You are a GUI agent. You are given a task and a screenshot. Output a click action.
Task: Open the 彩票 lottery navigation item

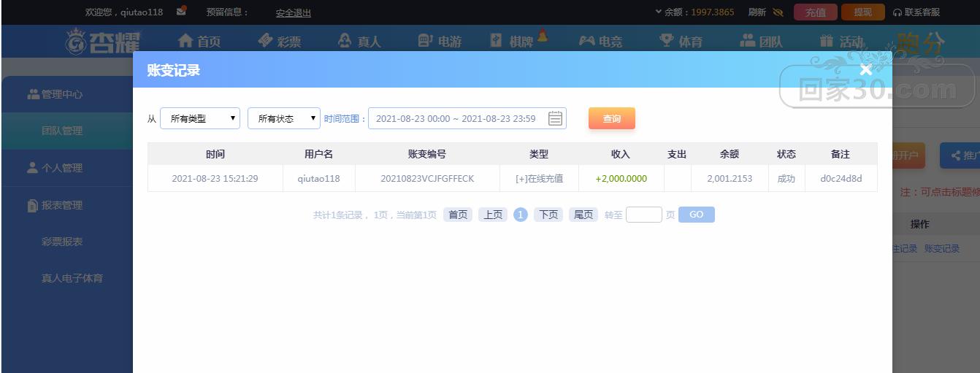pos(280,42)
